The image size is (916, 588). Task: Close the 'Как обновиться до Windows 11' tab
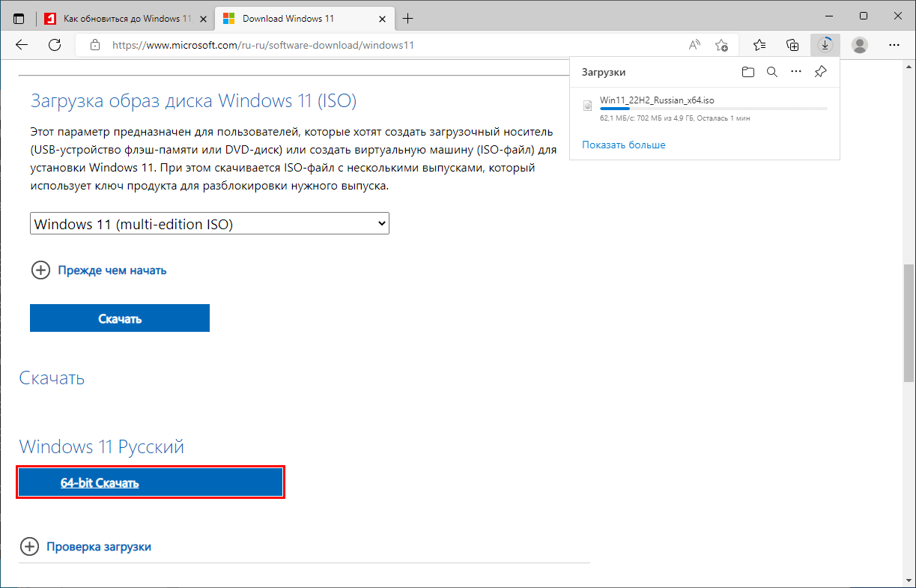pyautogui.click(x=203, y=18)
